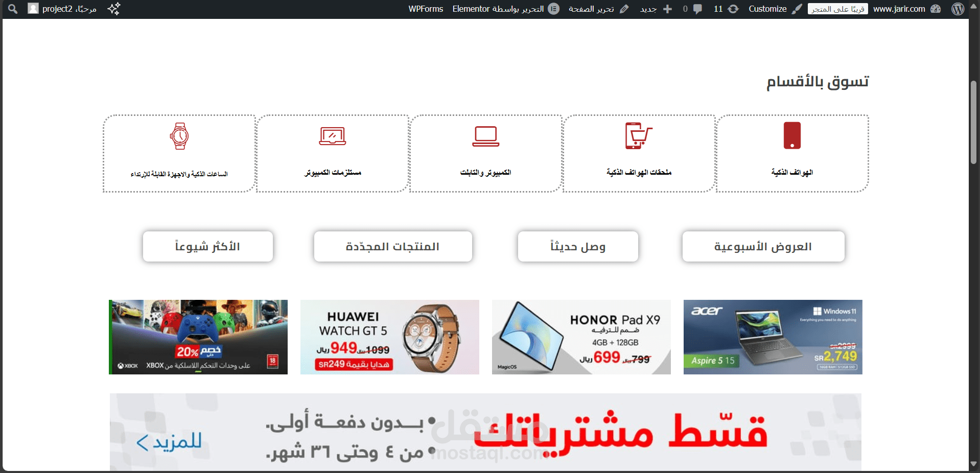Open the WordPress logo menu
The width and height of the screenshot is (980, 473).
pyautogui.click(x=958, y=9)
